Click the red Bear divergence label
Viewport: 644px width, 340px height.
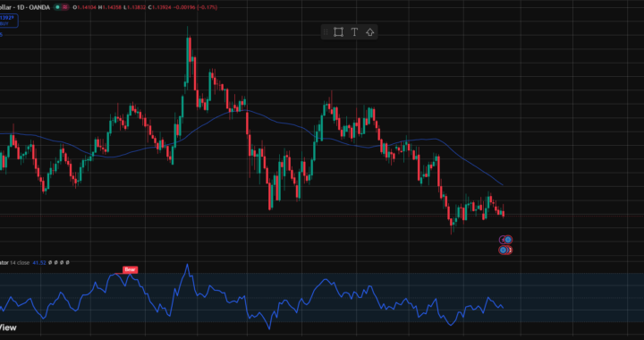pos(131,270)
